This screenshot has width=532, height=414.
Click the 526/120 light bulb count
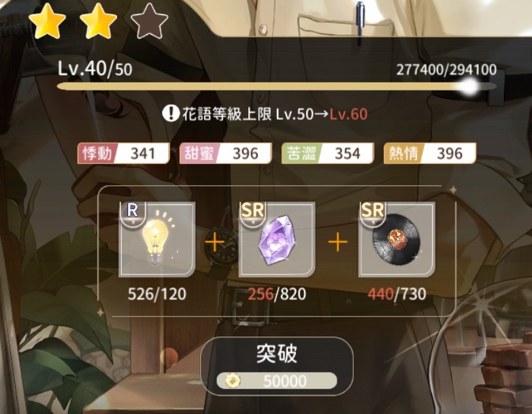click(156, 294)
